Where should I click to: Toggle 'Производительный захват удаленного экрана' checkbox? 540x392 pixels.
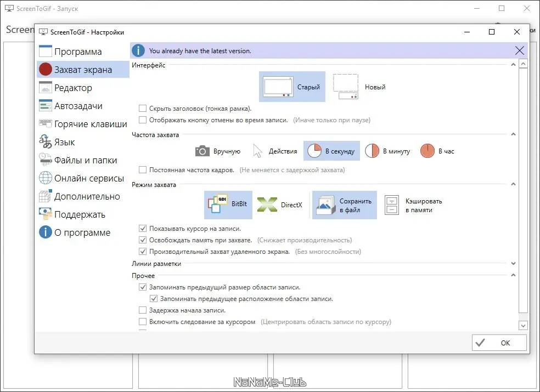[143, 252]
